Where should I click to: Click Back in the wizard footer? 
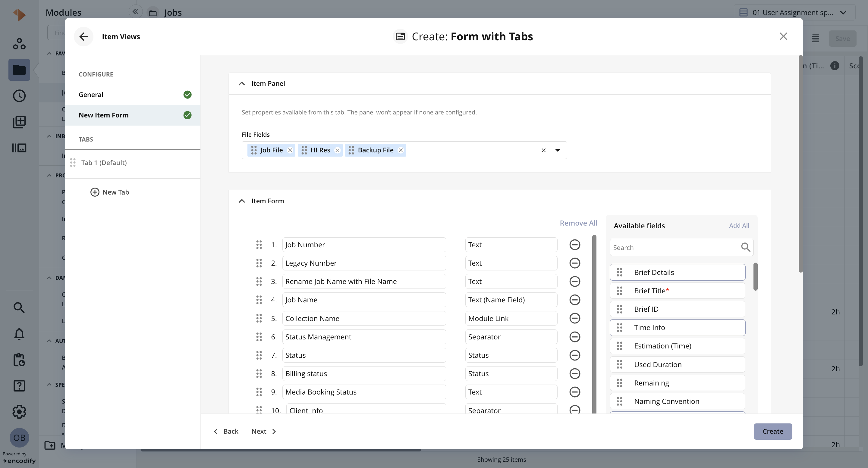click(226, 431)
